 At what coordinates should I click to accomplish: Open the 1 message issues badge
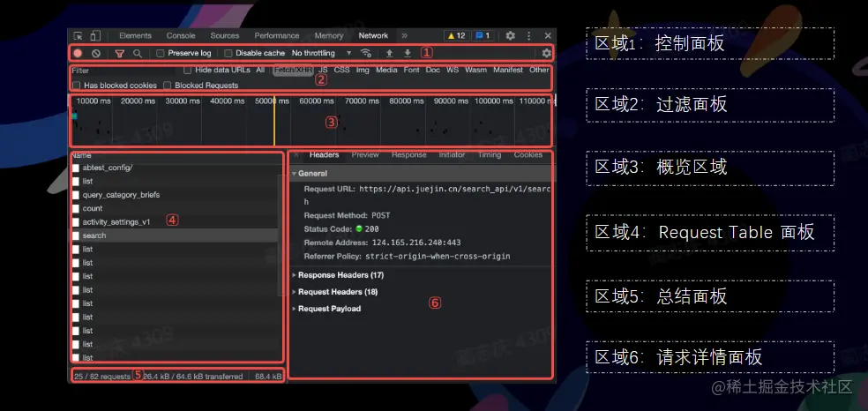point(483,36)
